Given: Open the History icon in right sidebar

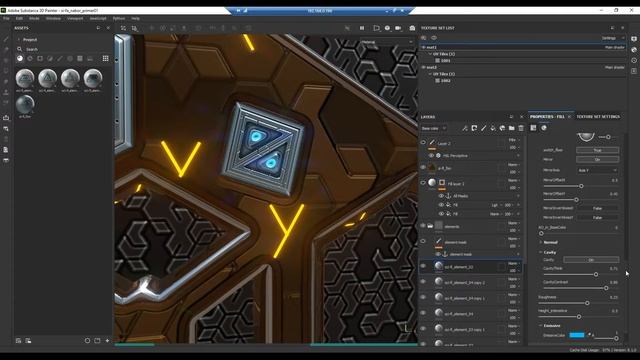Looking at the screenshot, I should click(x=634, y=60).
